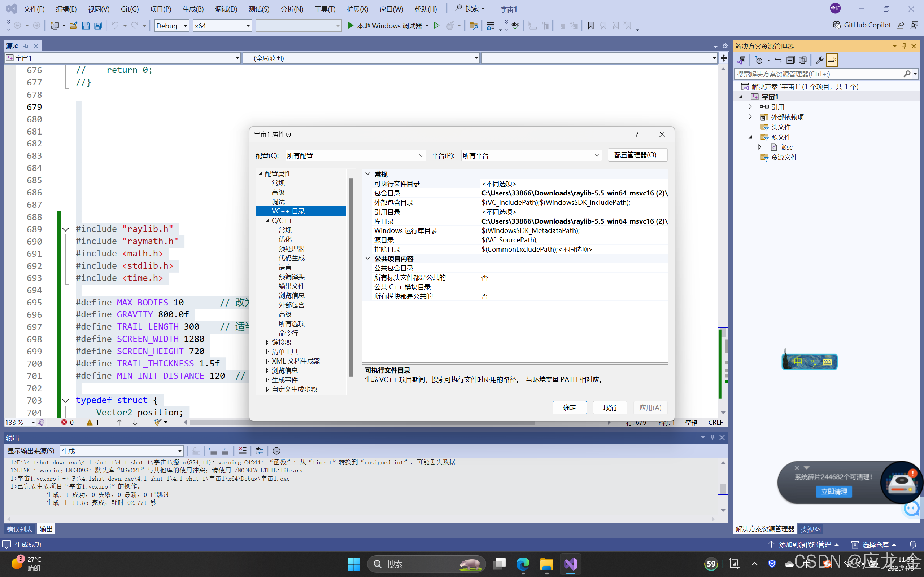Switch to the 错误列表 tab

(19, 529)
